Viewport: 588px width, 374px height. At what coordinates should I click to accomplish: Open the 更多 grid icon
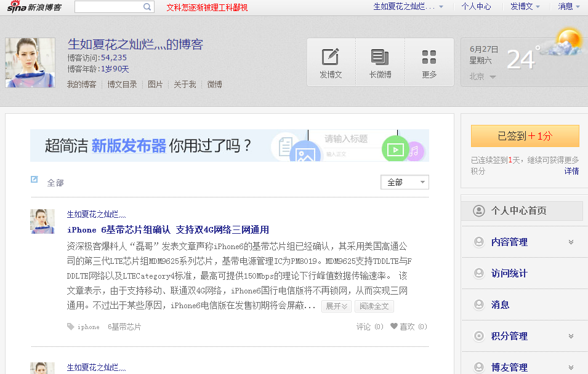click(x=429, y=57)
